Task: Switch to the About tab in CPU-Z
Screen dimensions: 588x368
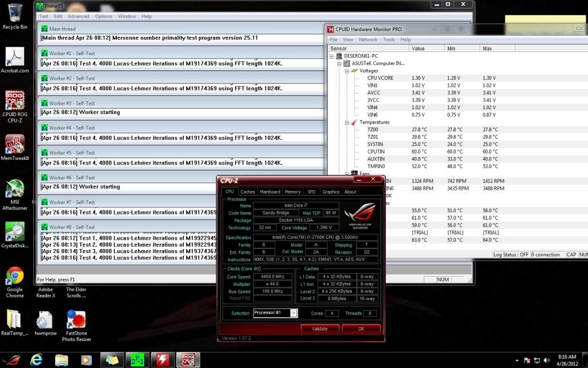Action: [350, 191]
